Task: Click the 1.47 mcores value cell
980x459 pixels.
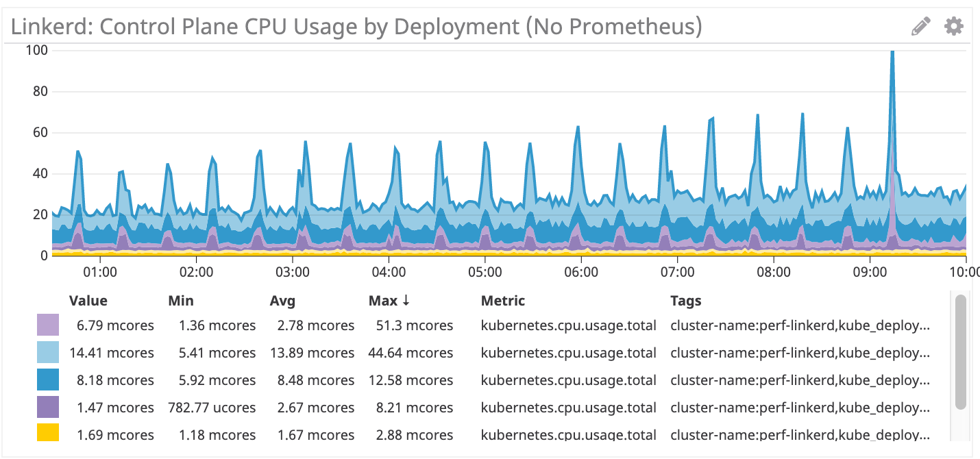Action: point(115,408)
